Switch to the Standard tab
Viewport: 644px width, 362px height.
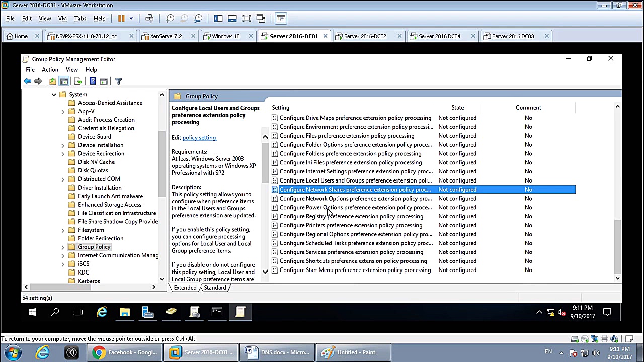click(x=215, y=288)
